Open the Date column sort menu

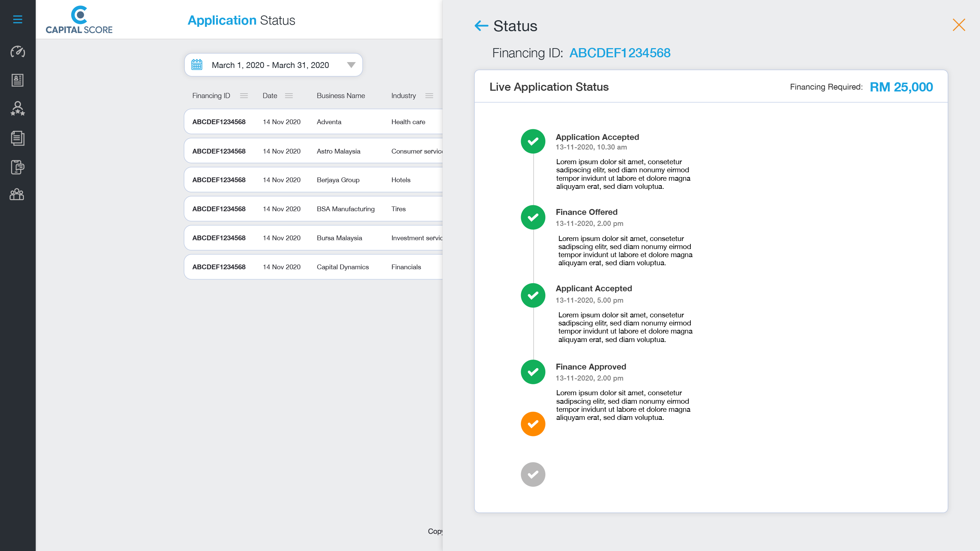tap(289, 96)
